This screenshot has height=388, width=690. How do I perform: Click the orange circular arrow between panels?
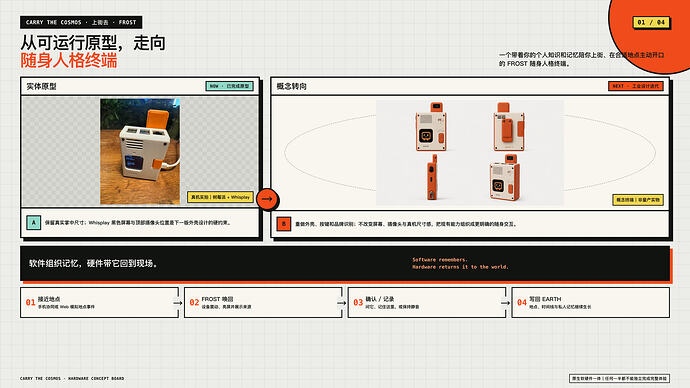click(267, 199)
